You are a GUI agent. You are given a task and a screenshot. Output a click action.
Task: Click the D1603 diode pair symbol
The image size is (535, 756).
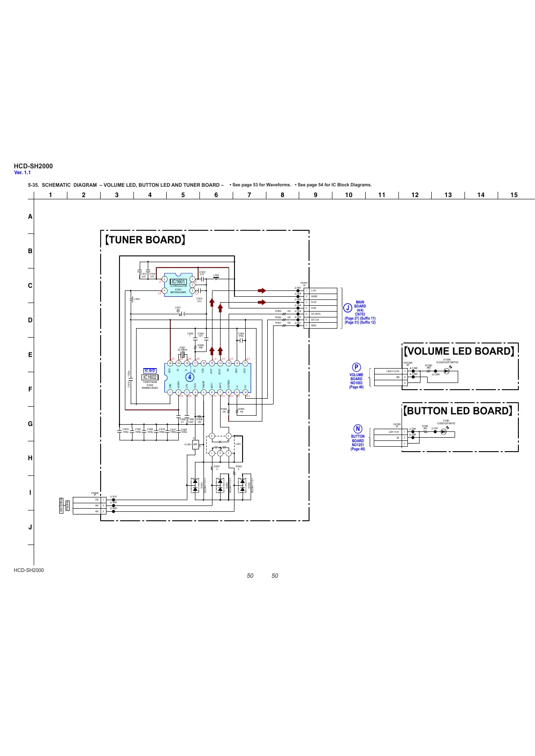pyautogui.click(x=195, y=485)
